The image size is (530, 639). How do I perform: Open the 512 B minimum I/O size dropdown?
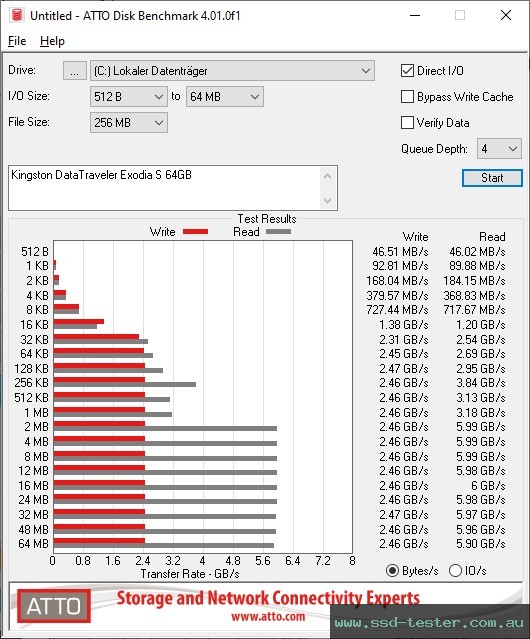tap(129, 97)
